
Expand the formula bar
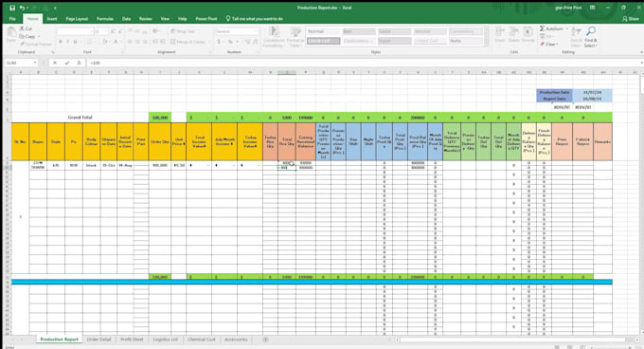point(641,63)
